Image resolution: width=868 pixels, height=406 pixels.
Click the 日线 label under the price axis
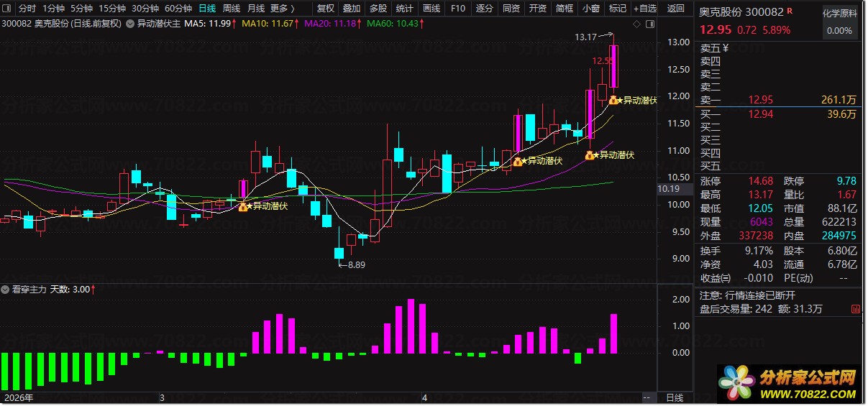[x=675, y=397]
